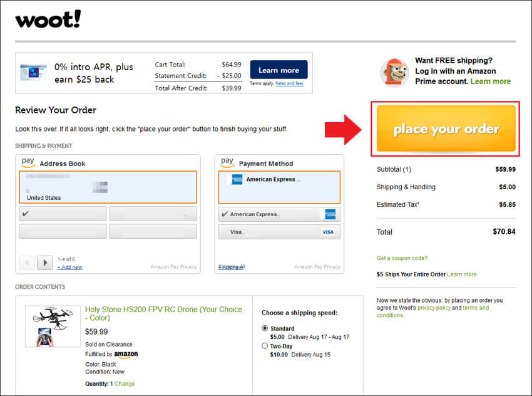Click the monkey mascot icon
The image size is (532, 396).
pyautogui.click(x=394, y=72)
